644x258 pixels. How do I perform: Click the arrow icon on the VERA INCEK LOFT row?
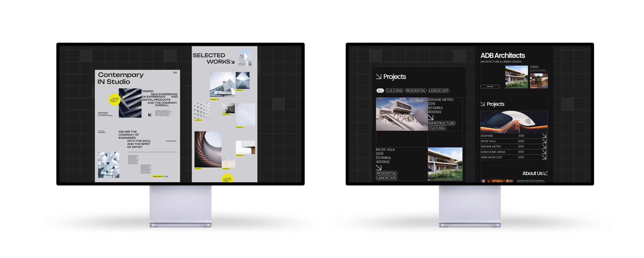click(544, 157)
